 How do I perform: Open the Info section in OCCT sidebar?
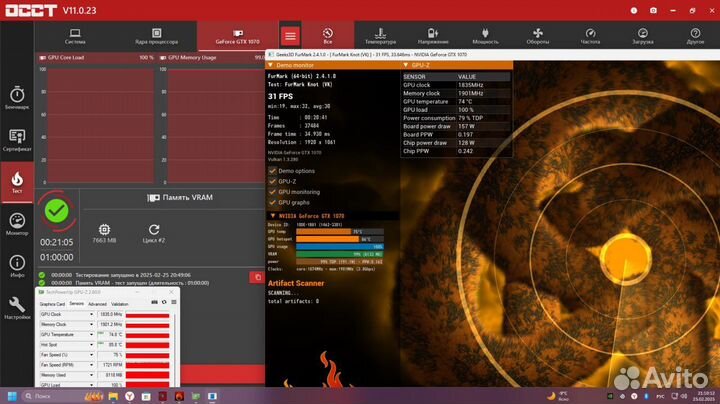click(x=17, y=266)
